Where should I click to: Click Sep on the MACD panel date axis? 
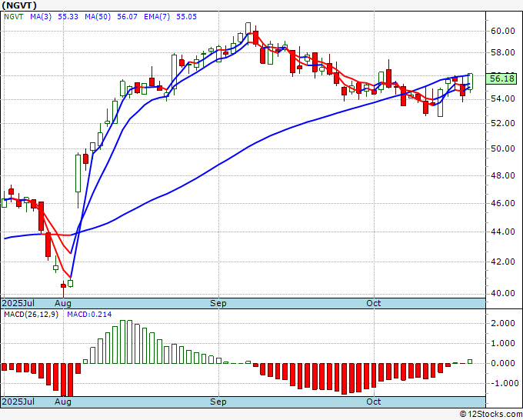tap(218, 402)
